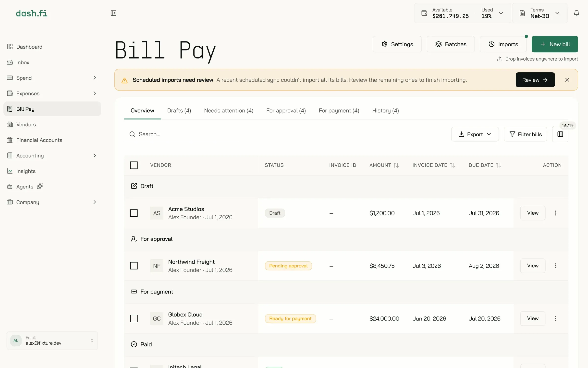Viewport: 588px width, 368px height.
Task: Open Agents page
Action: pyautogui.click(x=52, y=186)
